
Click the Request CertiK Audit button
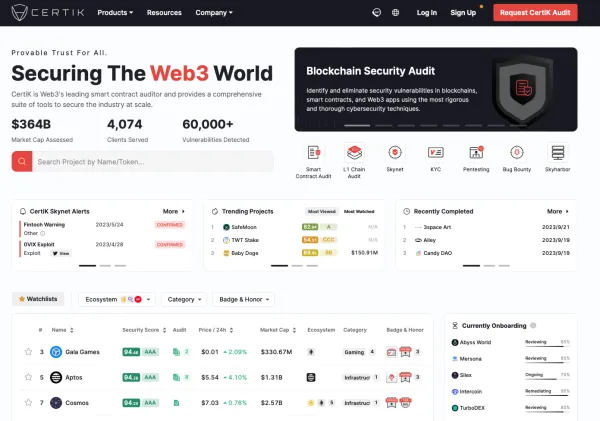pyautogui.click(x=535, y=13)
